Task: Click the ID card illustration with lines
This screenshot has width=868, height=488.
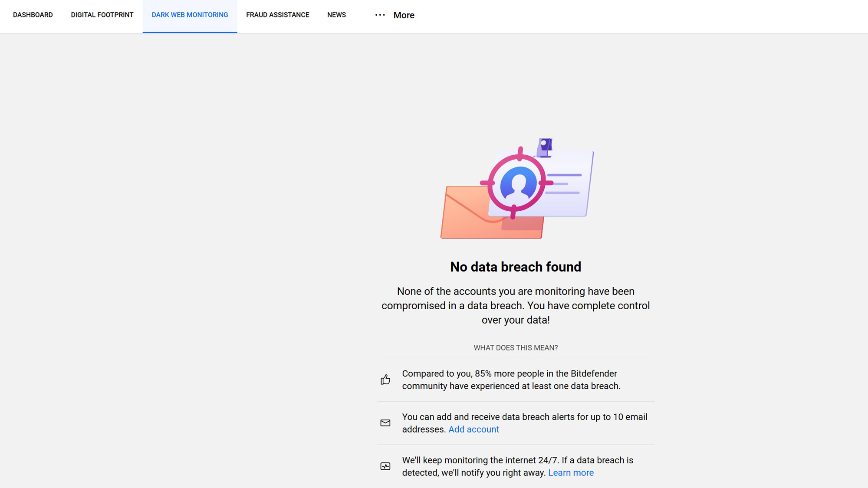Action: (569, 191)
